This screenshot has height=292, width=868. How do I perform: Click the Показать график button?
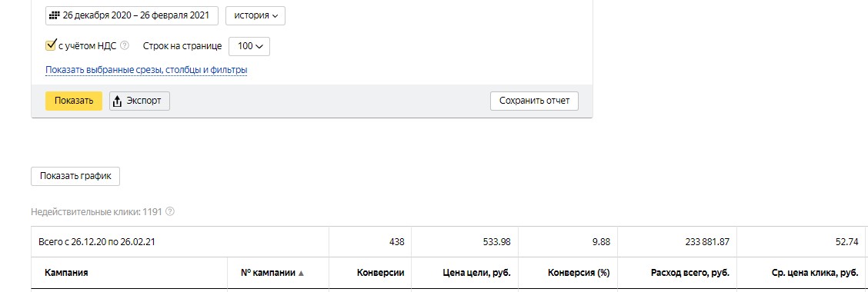[x=75, y=177]
